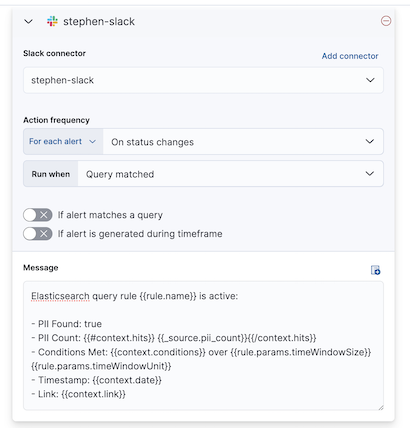
Task: Open the Run when "Query matched" dropdown
Action: [231, 174]
